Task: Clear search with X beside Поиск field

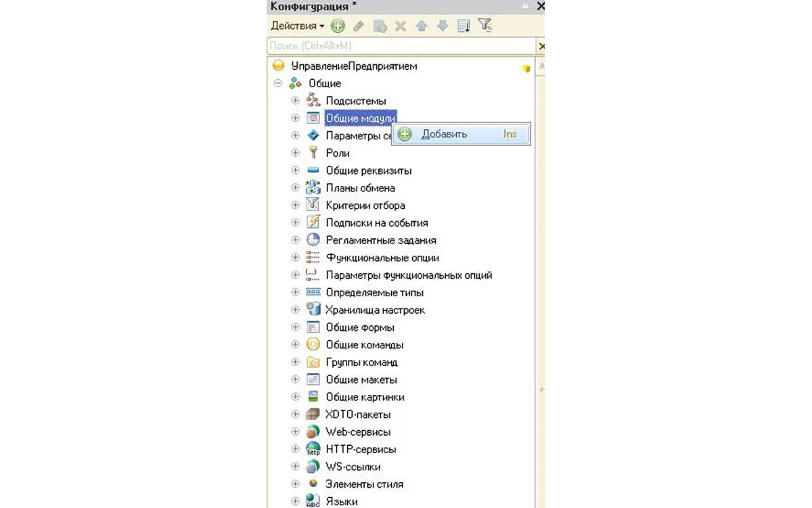Action: tap(541, 46)
